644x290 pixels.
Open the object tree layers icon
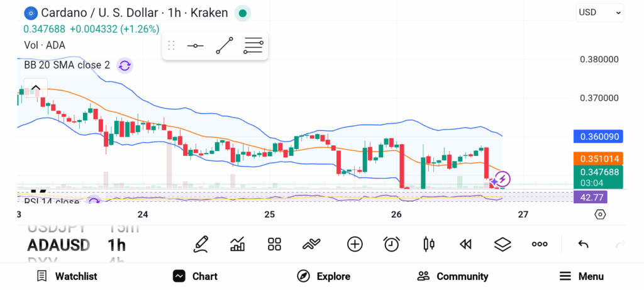502,244
